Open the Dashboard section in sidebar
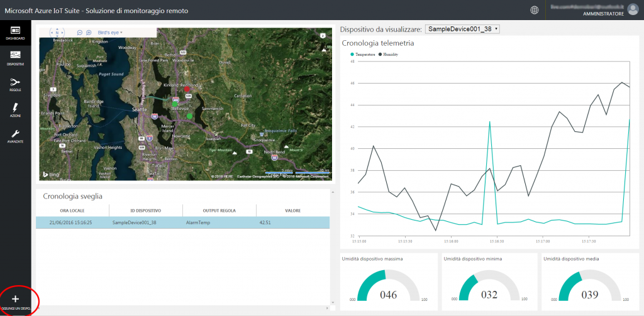This screenshot has width=644, height=316. coord(15,33)
